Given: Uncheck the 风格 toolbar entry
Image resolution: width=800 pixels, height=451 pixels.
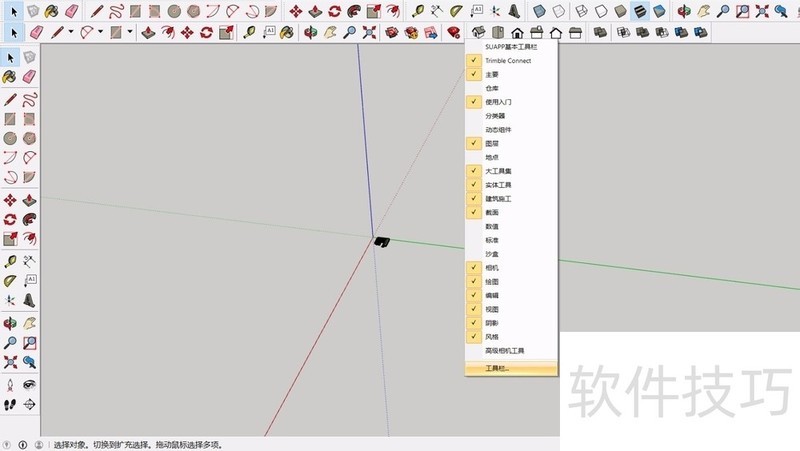Looking at the screenshot, I should tap(492, 337).
